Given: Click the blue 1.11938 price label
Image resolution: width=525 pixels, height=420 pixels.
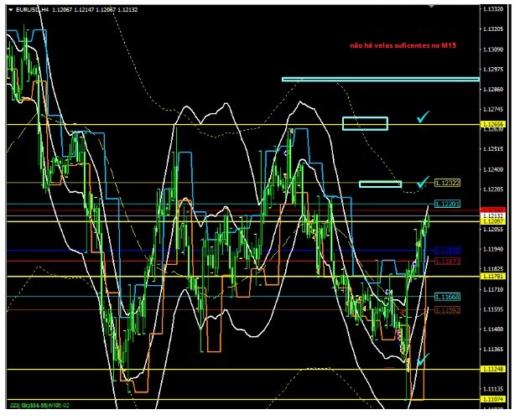Looking at the screenshot, I should pos(447,250).
